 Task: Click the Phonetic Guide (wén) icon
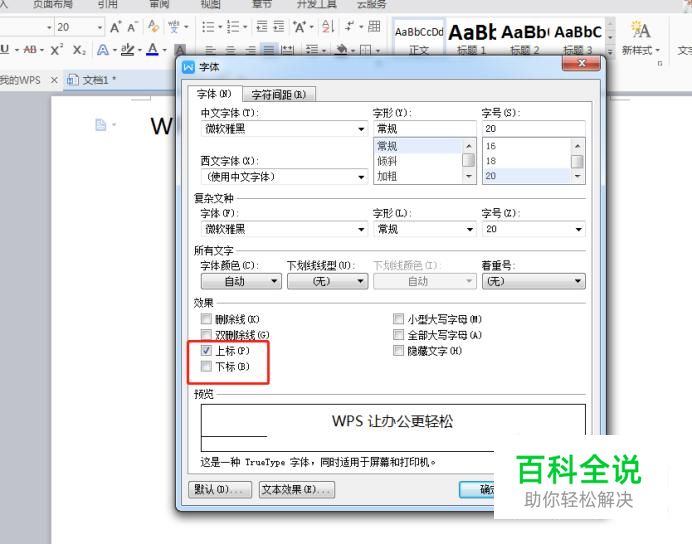[x=174, y=27]
